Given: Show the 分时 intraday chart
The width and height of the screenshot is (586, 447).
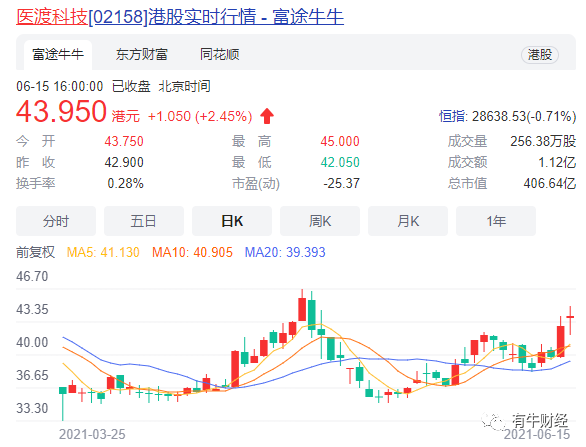Looking at the screenshot, I should click(56, 221).
